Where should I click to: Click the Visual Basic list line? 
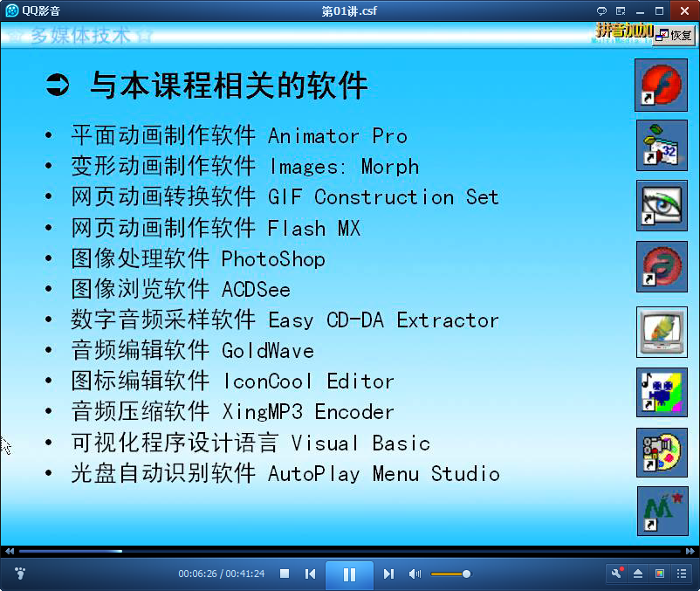(250, 443)
